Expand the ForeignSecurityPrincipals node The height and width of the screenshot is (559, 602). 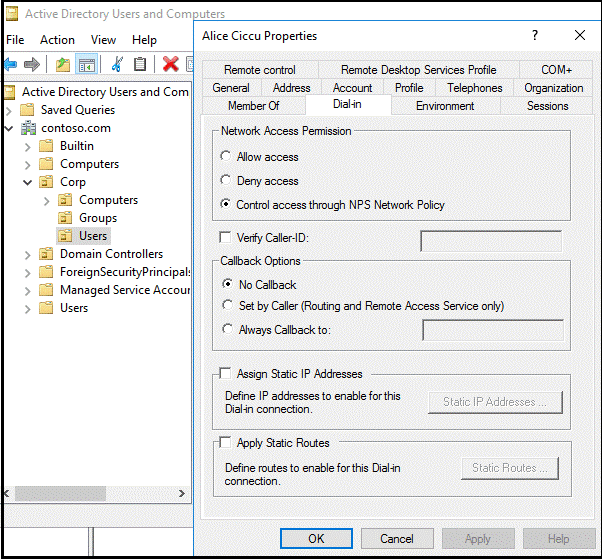click(x=28, y=273)
